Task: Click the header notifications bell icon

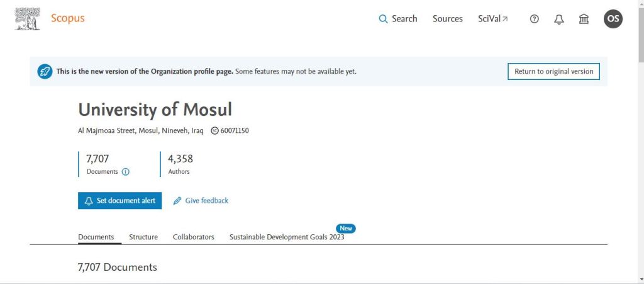Action: click(x=559, y=19)
